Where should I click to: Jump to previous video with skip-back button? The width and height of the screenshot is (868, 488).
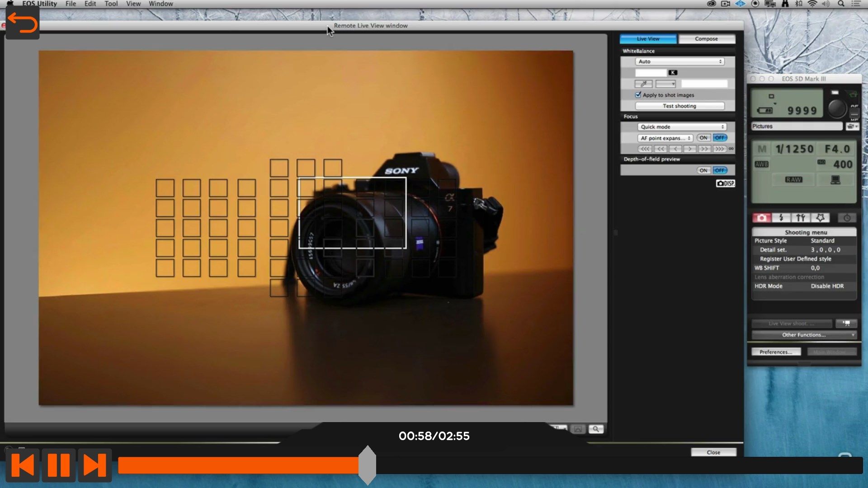click(23, 465)
